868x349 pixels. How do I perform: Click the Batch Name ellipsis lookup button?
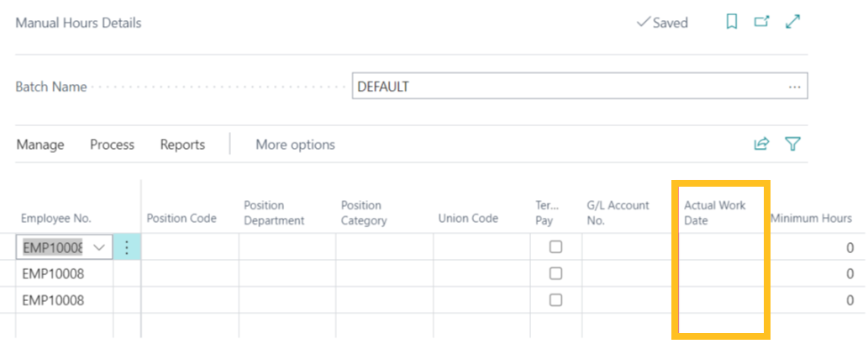(794, 87)
